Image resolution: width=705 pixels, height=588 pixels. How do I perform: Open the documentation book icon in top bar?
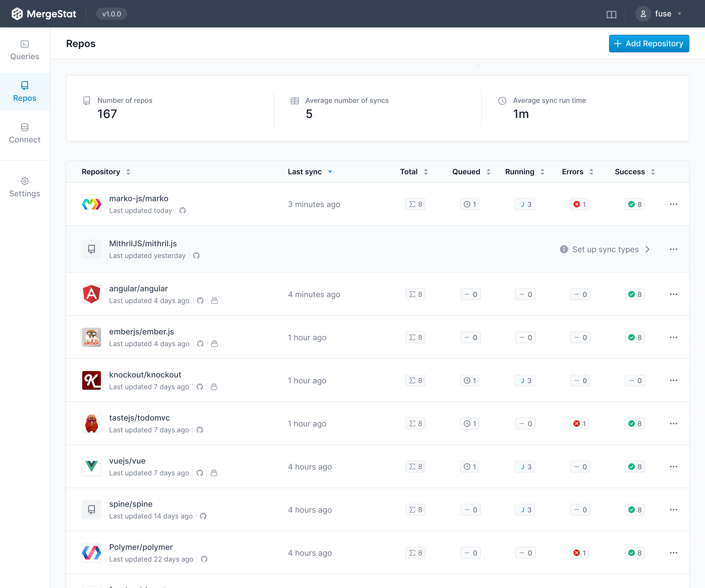point(612,14)
